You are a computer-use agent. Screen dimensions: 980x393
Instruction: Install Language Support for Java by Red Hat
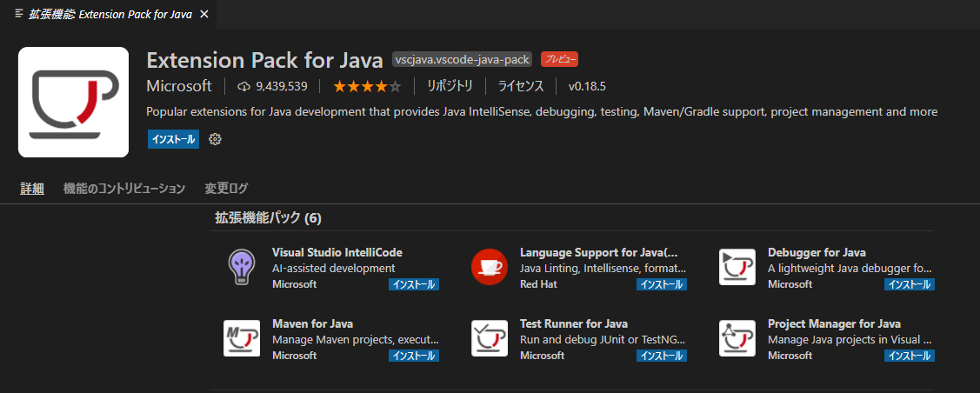coord(661,284)
